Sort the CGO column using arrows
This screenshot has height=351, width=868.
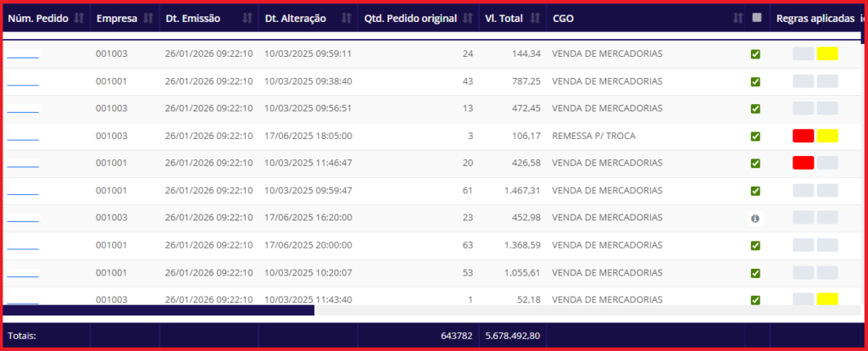click(737, 18)
